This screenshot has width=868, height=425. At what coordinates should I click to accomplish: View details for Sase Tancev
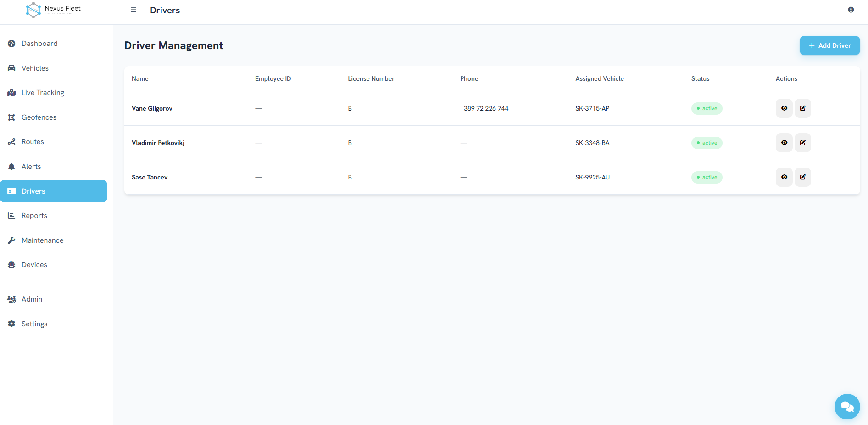coord(784,177)
